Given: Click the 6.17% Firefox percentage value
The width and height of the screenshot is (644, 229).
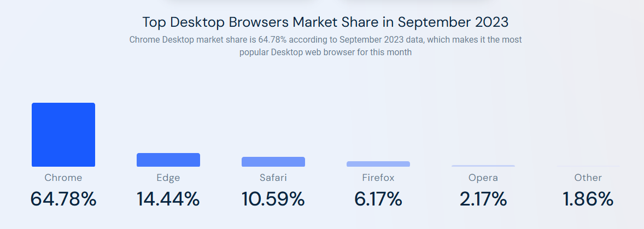Looking at the screenshot, I should tap(378, 198).
